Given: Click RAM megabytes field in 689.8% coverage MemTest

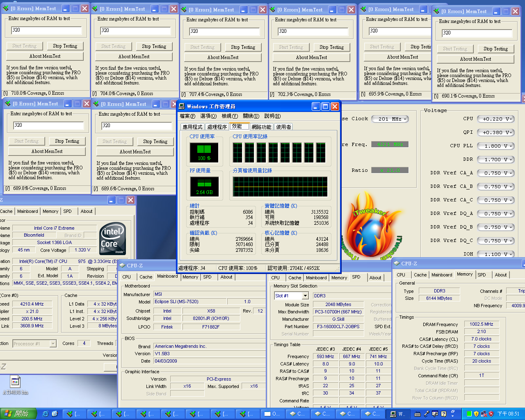Looking at the screenshot, I should point(48,126).
